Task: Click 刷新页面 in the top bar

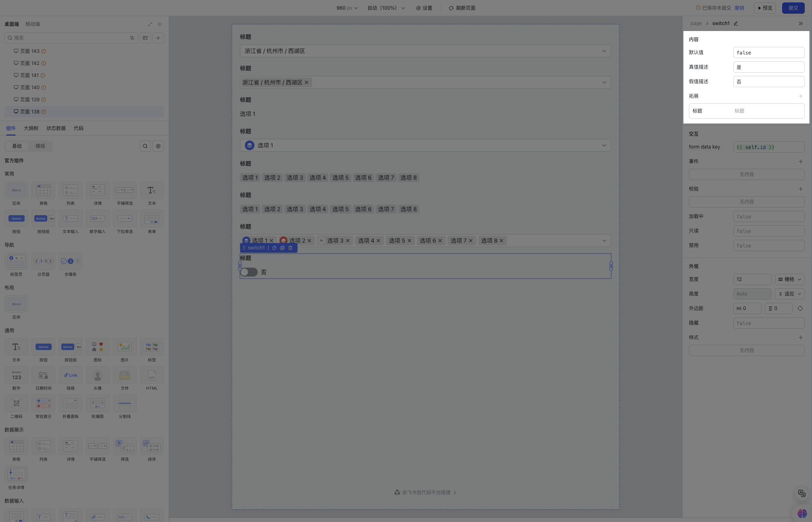Action: (x=462, y=8)
